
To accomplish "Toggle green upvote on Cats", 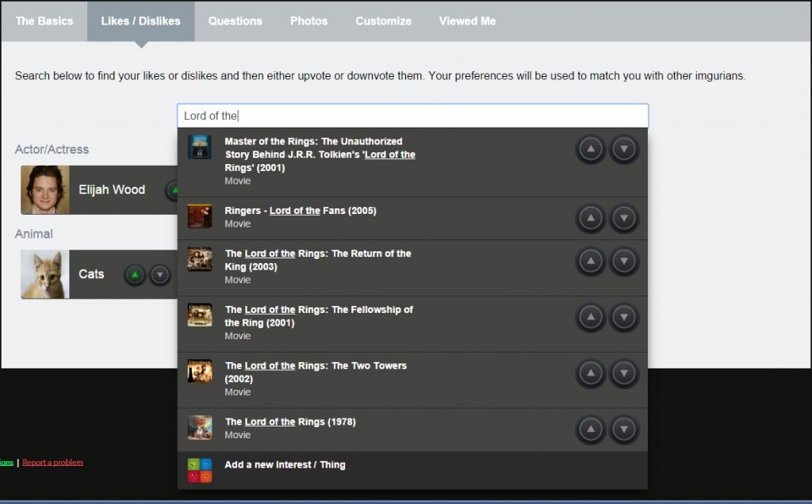I will 135,275.
